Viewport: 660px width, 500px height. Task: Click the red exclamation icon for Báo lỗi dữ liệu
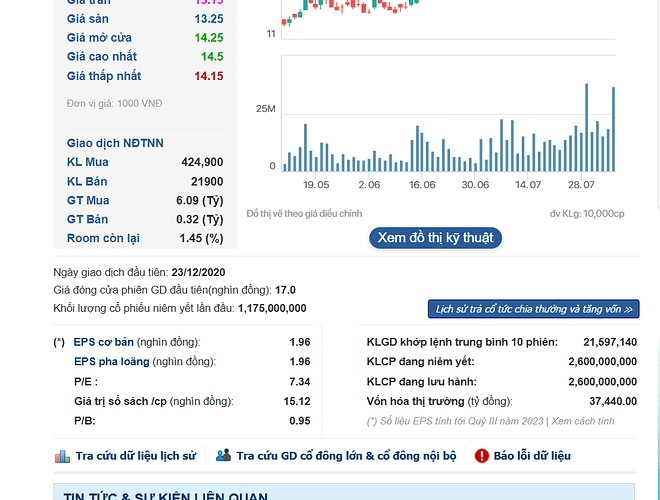click(482, 456)
